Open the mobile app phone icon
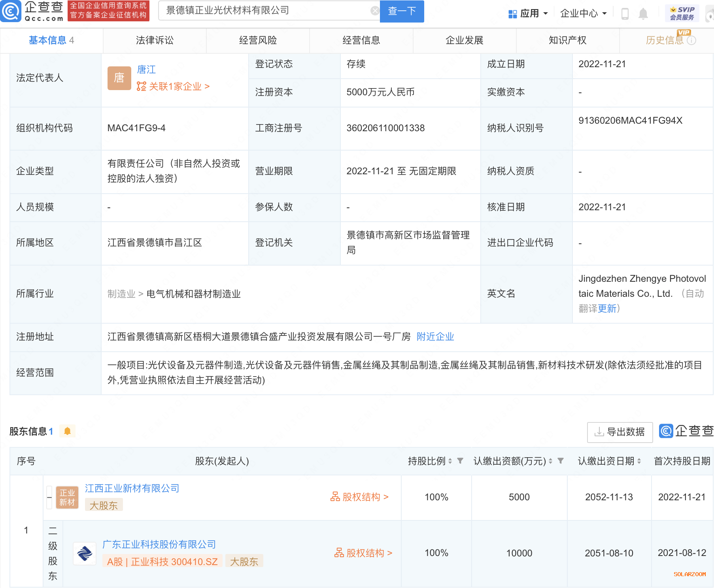Viewport: 714px width, 588px height. 625,14
